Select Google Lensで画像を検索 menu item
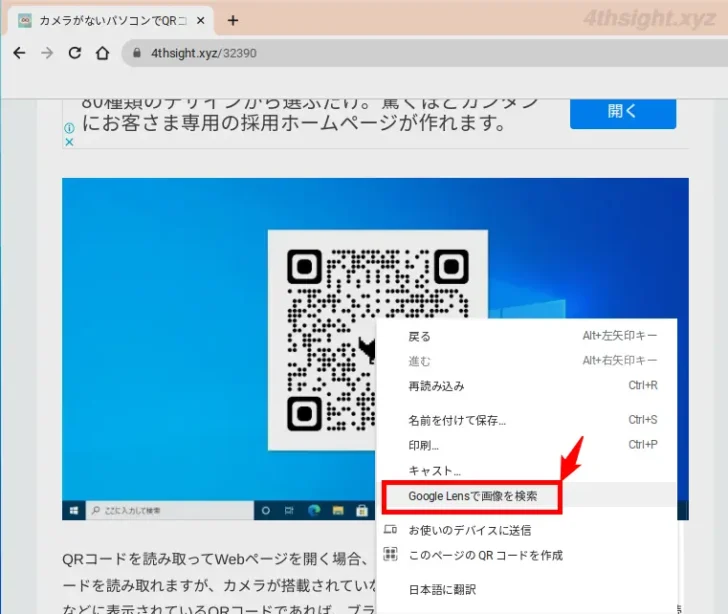The height and width of the screenshot is (614, 728). point(526,496)
